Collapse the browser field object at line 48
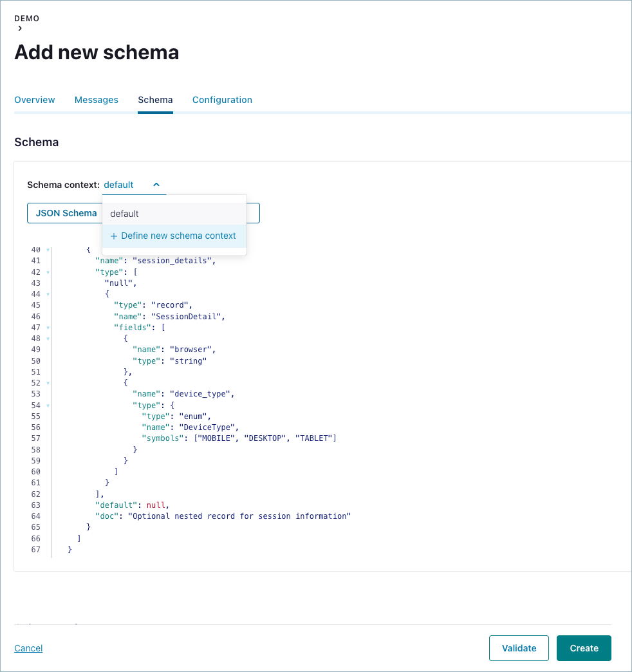Viewport: 632px width, 672px height. coord(48,339)
